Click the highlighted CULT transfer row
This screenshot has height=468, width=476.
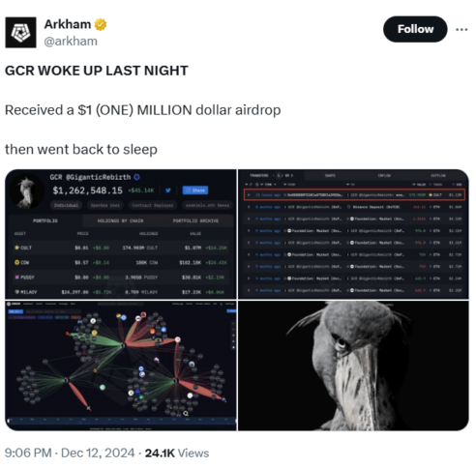tap(354, 195)
